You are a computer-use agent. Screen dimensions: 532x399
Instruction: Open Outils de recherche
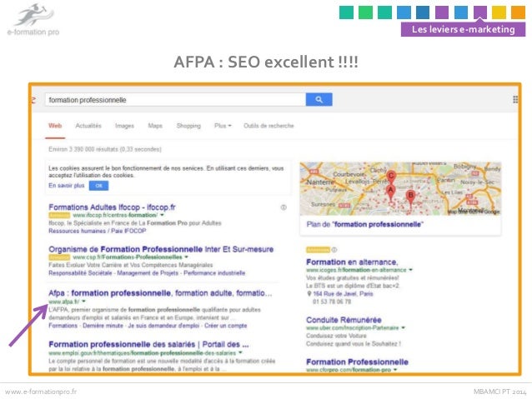[x=269, y=126]
